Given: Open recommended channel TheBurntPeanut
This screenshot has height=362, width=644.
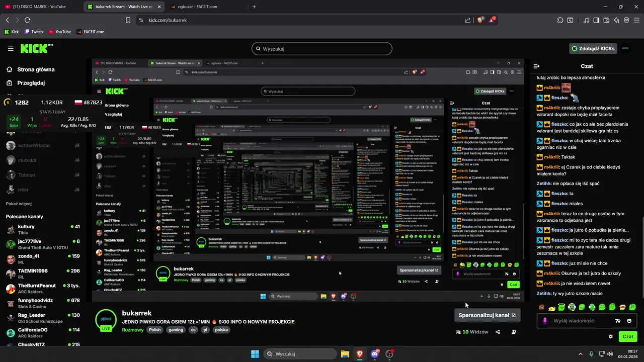Looking at the screenshot, I should click(43, 289).
